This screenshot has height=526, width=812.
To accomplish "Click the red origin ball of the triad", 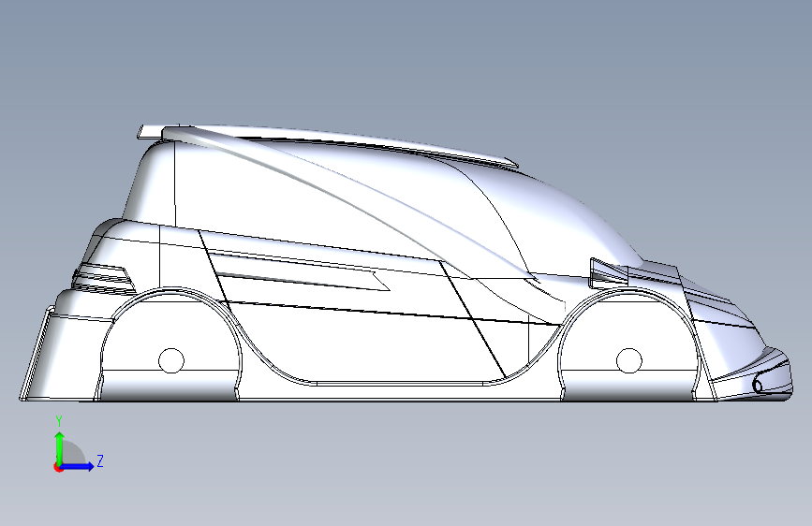I will click(58, 467).
